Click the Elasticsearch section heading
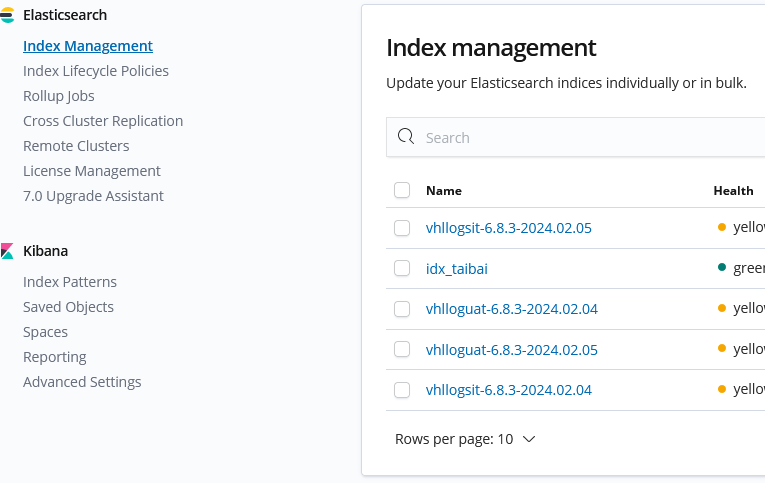The height and width of the screenshot is (483, 765). [x=65, y=15]
